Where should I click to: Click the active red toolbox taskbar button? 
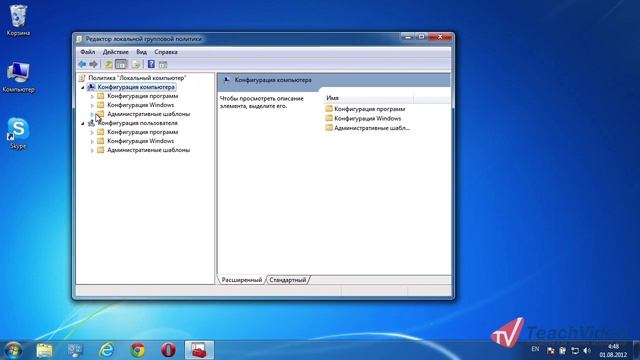pyautogui.click(x=199, y=350)
